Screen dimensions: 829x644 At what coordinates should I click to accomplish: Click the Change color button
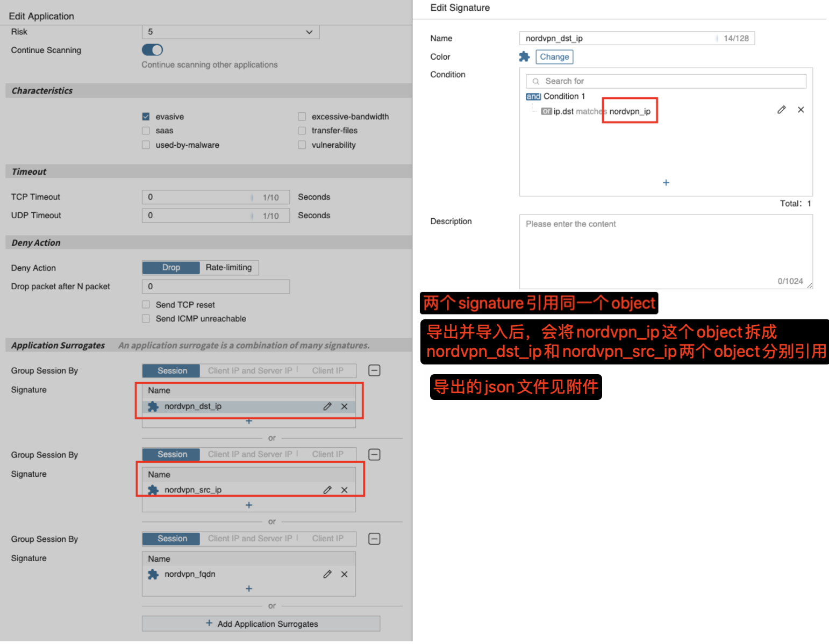tap(554, 57)
